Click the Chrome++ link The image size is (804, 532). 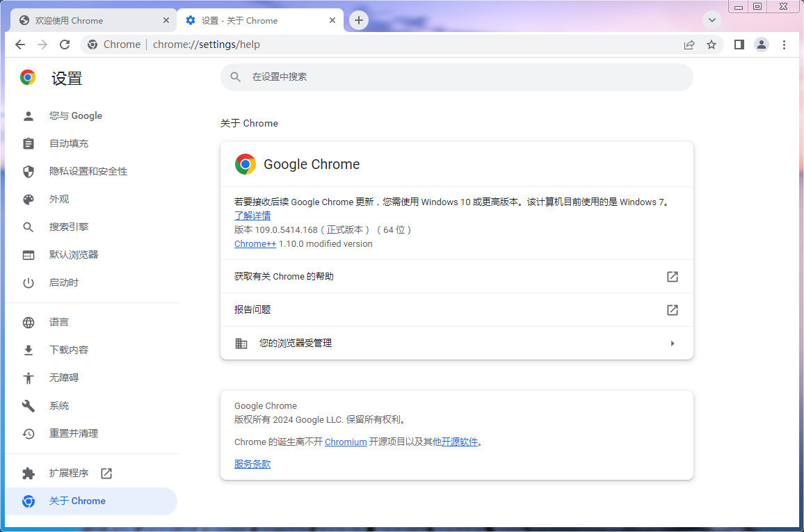tap(255, 243)
